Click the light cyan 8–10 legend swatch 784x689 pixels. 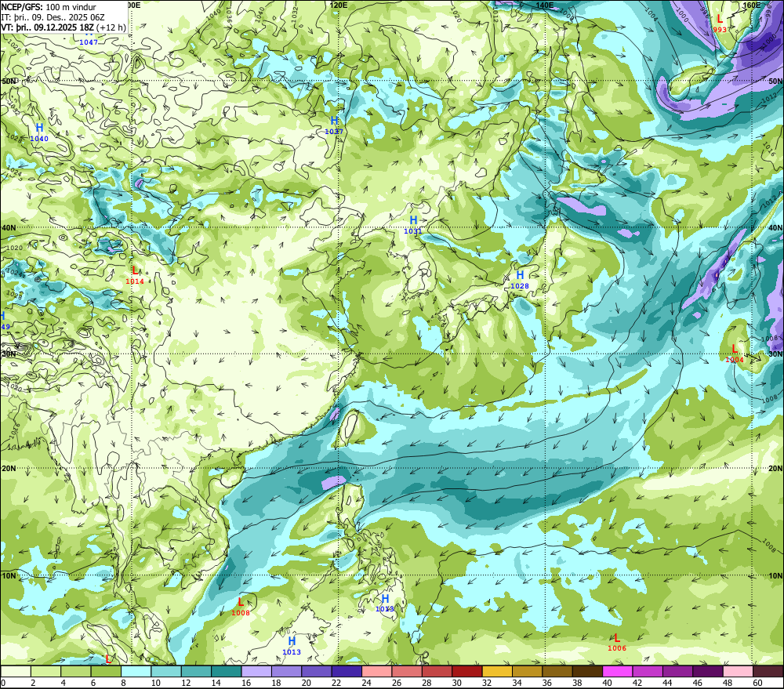[136, 671]
